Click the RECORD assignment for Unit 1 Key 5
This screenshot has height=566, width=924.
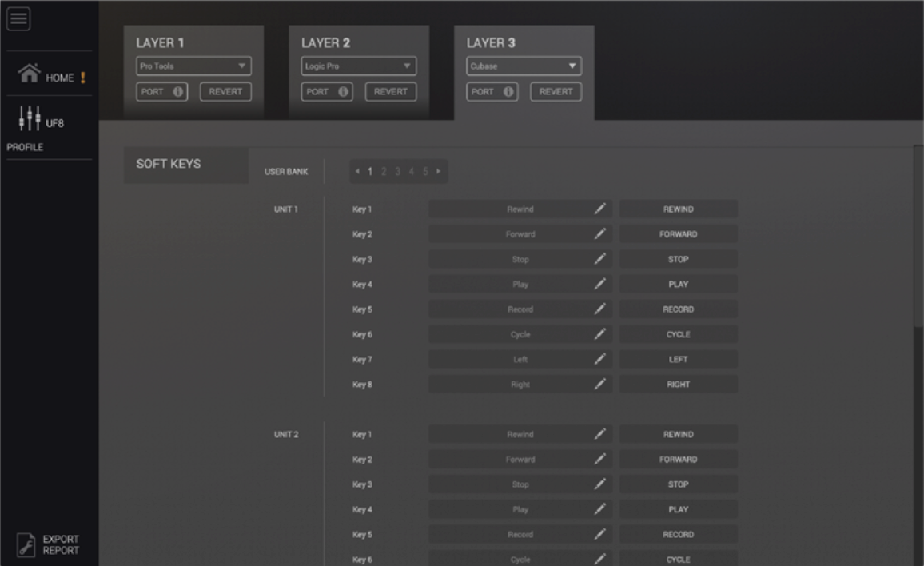pos(678,309)
